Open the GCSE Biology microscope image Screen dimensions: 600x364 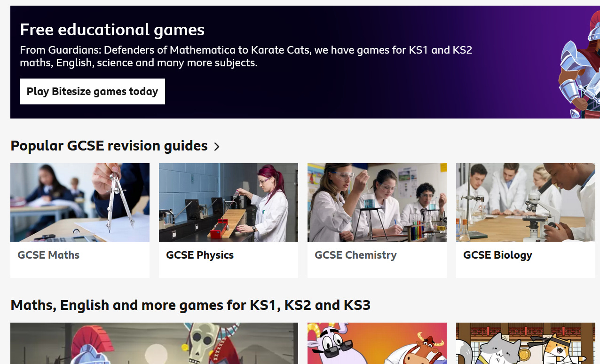(x=526, y=202)
